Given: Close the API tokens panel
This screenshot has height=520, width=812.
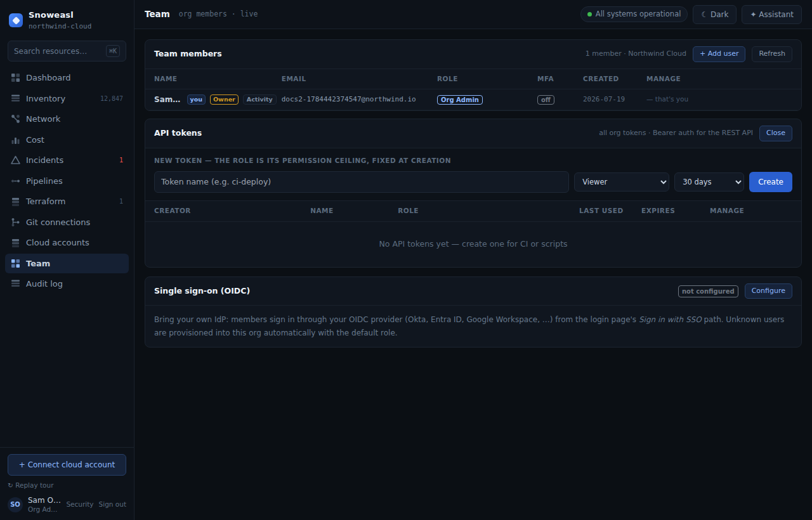Looking at the screenshot, I should (x=776, y=133).
